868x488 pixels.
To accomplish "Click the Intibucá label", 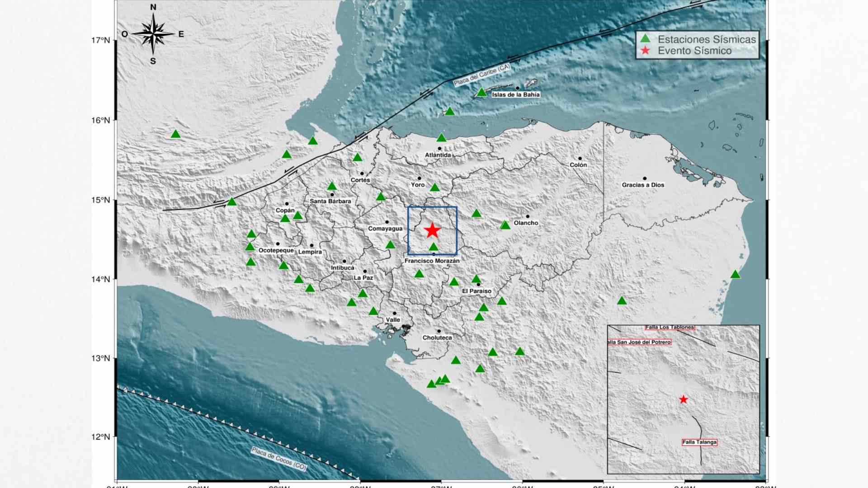I will (342, 268).
